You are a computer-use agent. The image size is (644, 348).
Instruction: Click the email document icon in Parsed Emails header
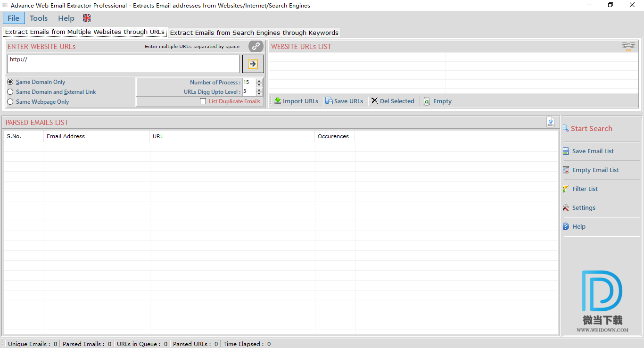pyautogui.click(x=551, y=122)
